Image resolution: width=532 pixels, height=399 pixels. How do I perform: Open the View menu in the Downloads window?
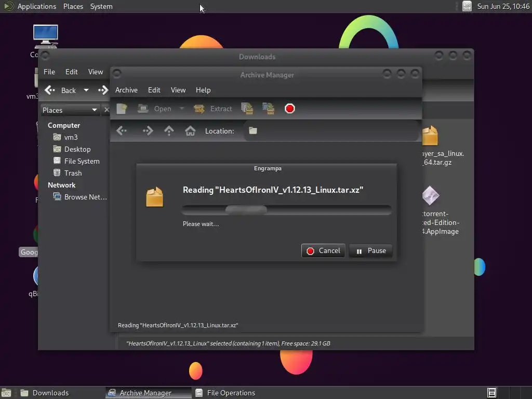tap(96, 72)
